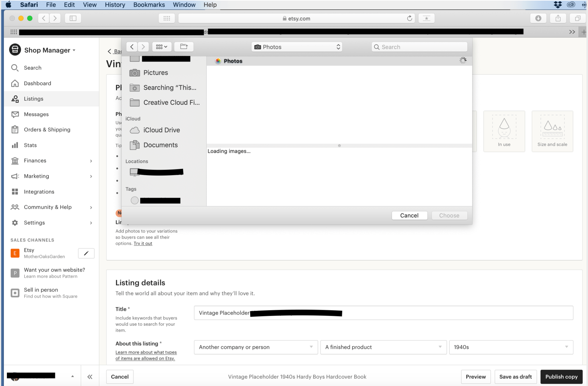
Task: Open the 'Try it out' link
Action: [x=143, y=243]
